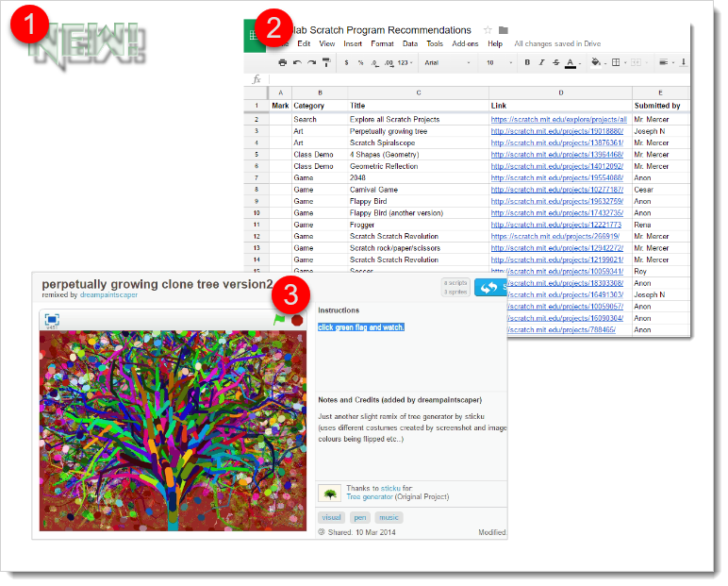Pick the text color tool
The width and height of the screenshot is (728, 586).
pos(571,62)
